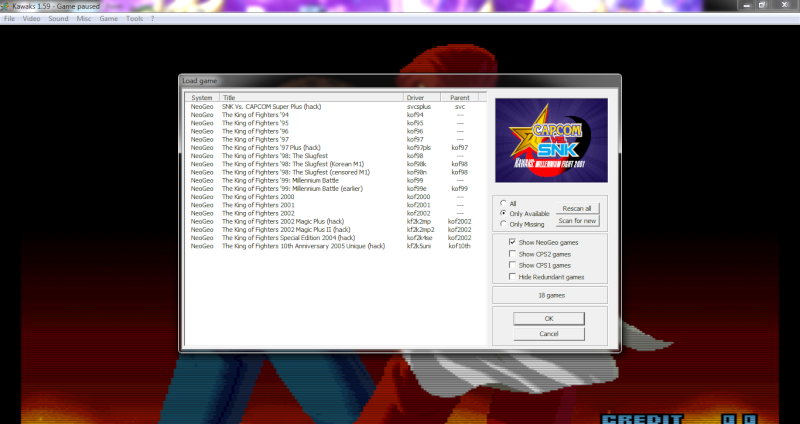The height and width of the screenshot is (424, 800).
Task: Click the kof2k4se driver cell
Action: pos(419,238)
